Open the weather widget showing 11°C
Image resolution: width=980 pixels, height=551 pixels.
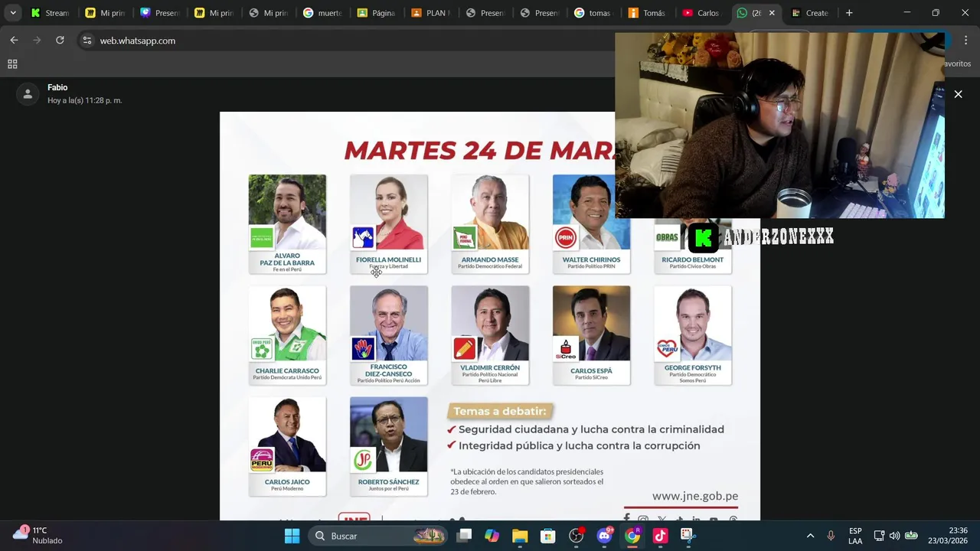click(x=38, y=536)
